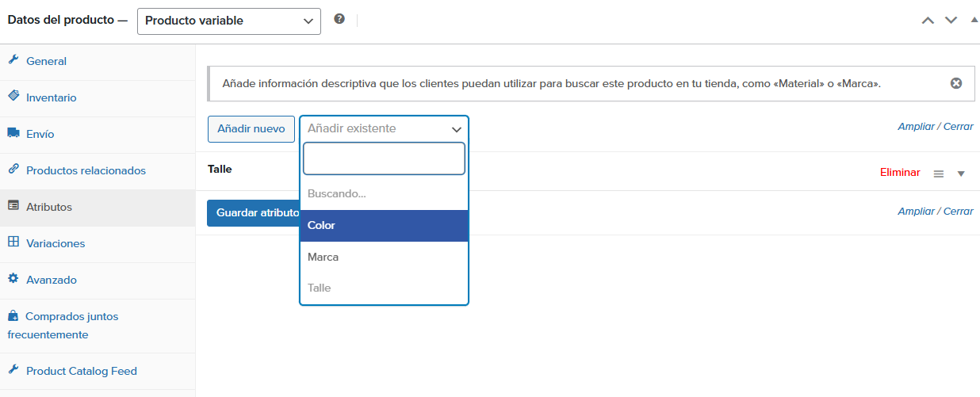Click the Talle attribute name
Screen dimensions: 980x397
click(220, 169)
